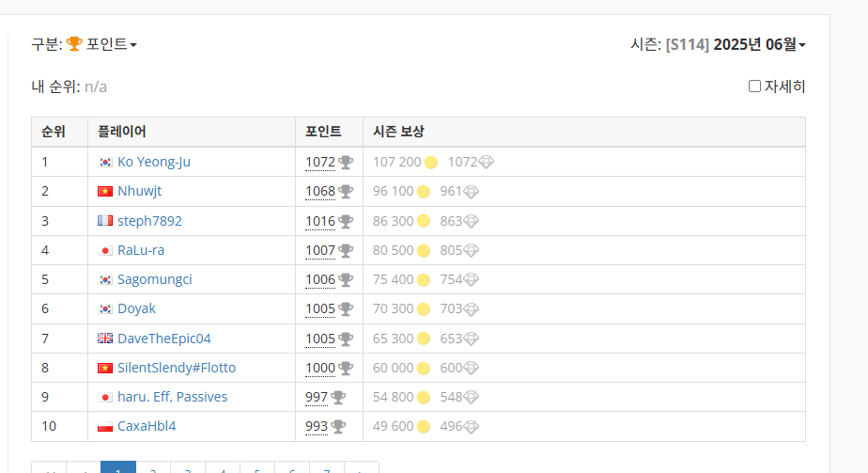Click the orange trophy icon in 구분 selector

pos(74,44)
